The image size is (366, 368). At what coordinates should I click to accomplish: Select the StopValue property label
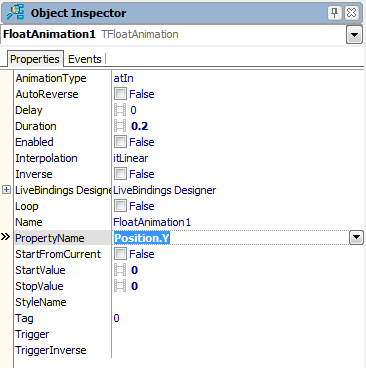39,286
